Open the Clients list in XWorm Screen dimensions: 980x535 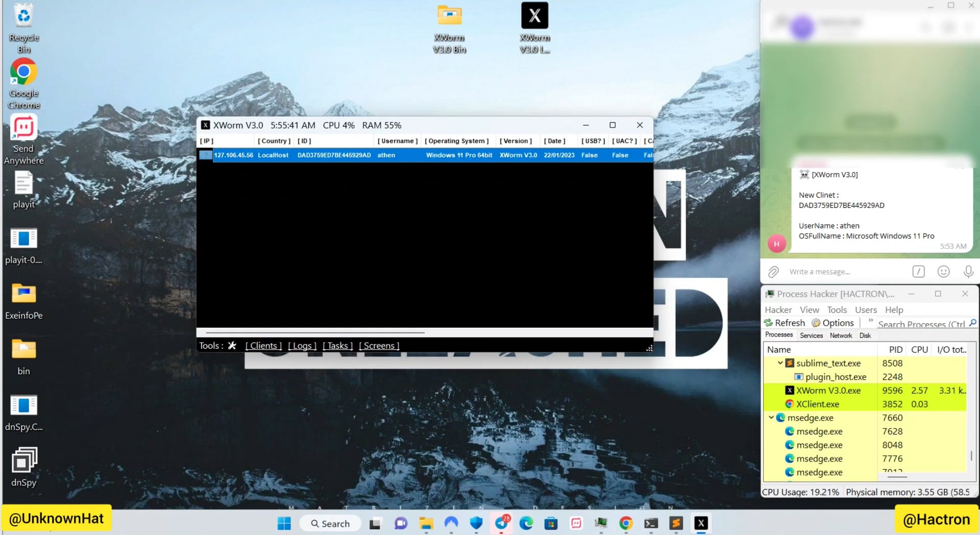[263, 346]
